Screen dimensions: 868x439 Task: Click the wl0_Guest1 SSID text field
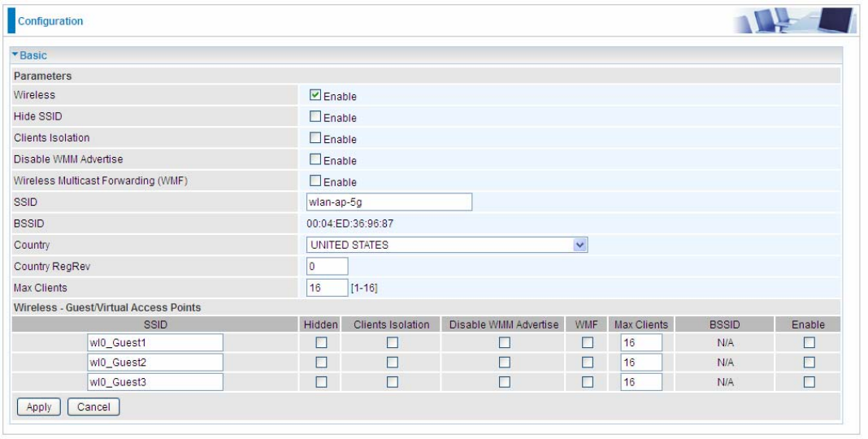(155, 343)
